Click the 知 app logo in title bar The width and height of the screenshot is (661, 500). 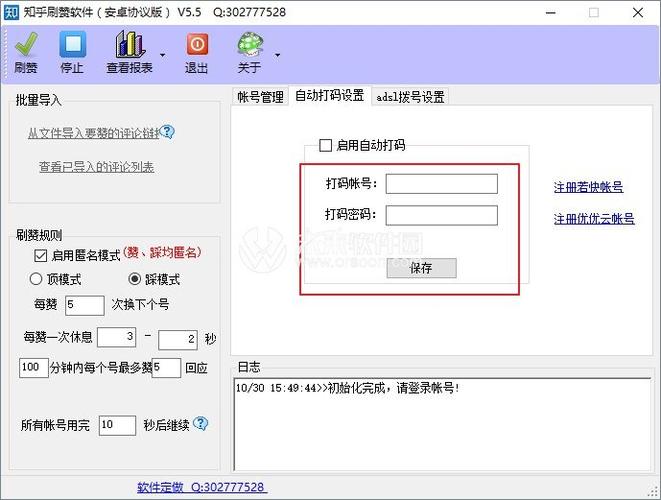11,12
